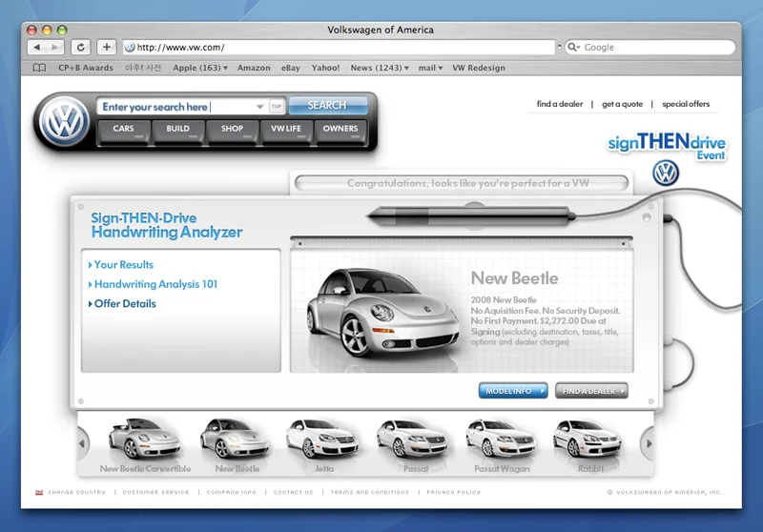Open the special offers link
Viewport: 763px width, 532px height.
tap(686, 104)
